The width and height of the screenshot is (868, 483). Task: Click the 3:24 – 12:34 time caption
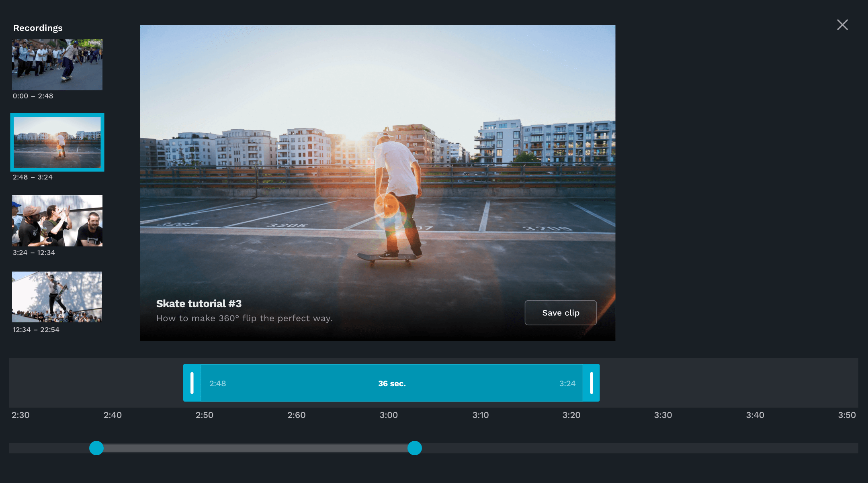(34, 253)
